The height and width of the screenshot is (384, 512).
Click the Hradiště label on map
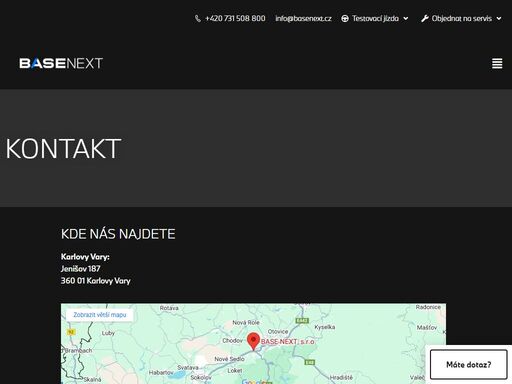coord(341,377)
